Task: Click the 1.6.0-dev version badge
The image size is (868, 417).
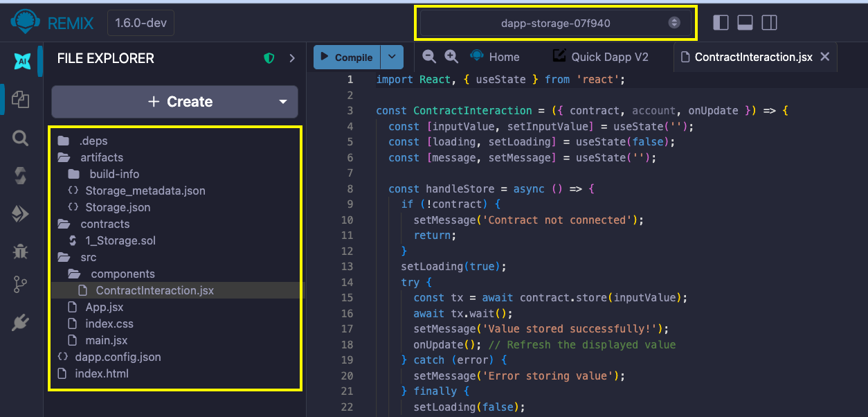Action: tap(141, 23)
